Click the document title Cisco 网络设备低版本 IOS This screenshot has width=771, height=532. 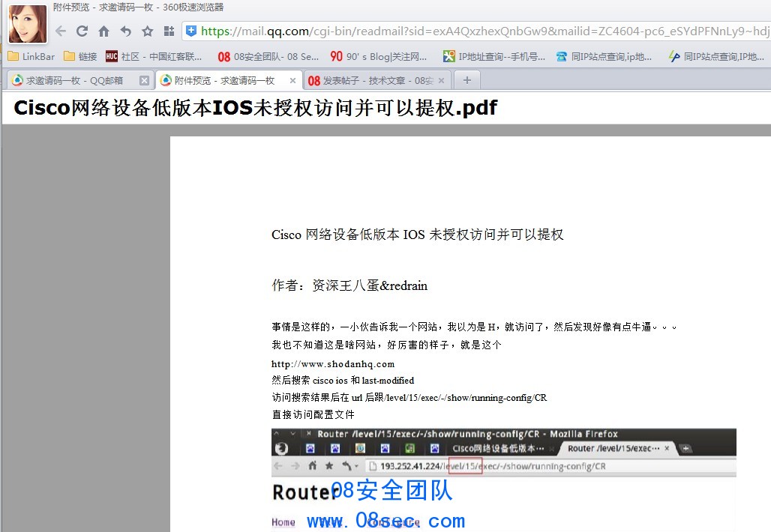tap(418, 235)
